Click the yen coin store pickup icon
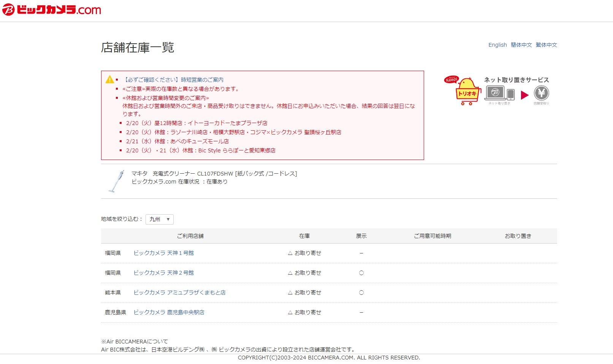The image size is (613, 364). coord(541,93)
